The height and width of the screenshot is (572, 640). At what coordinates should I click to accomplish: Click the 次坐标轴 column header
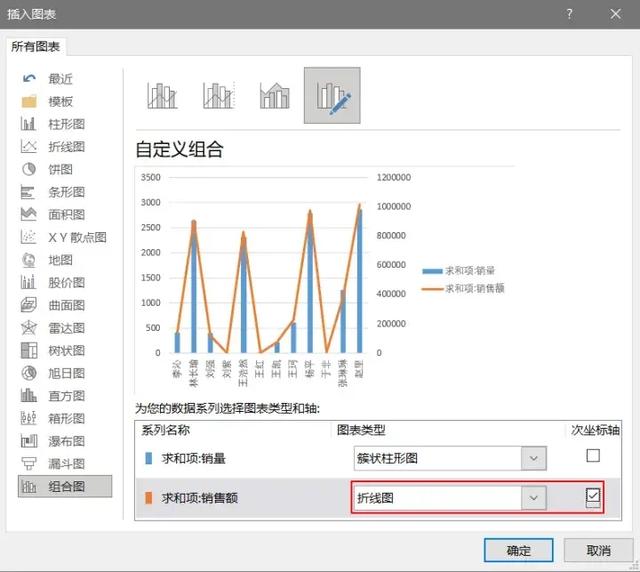pos(595,430)
